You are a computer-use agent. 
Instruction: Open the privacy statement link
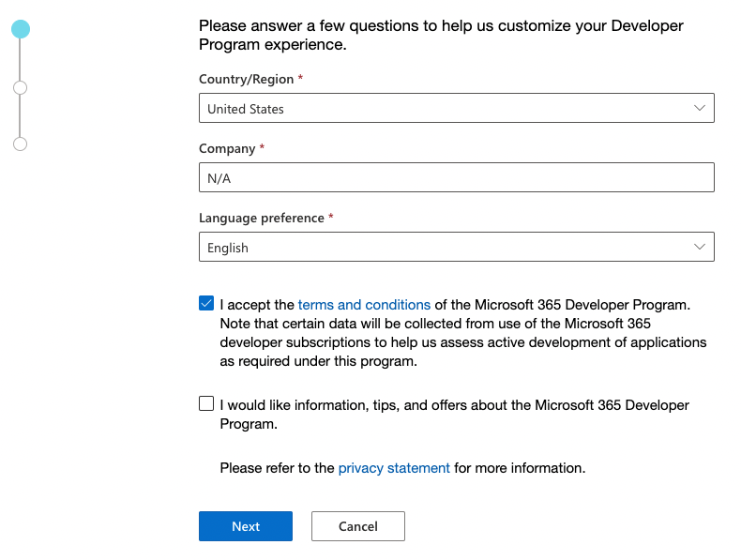pos(394,468)
